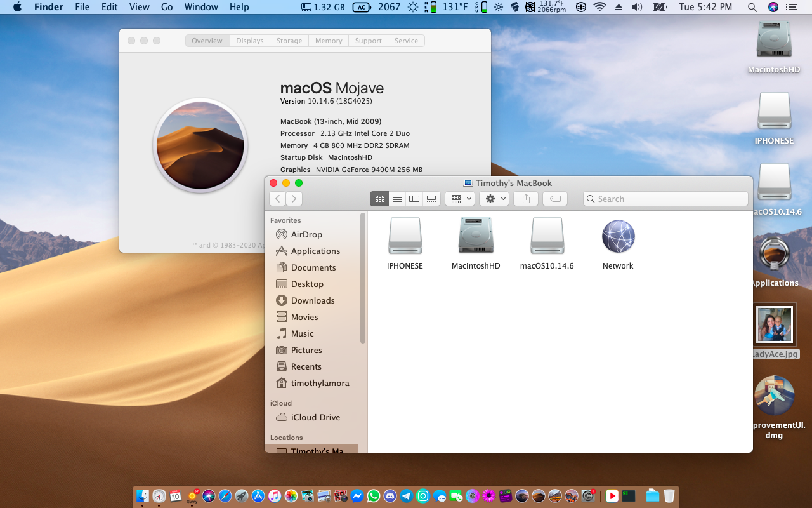Open the File menu
This screenshot has width=812, height=508.
82,7
